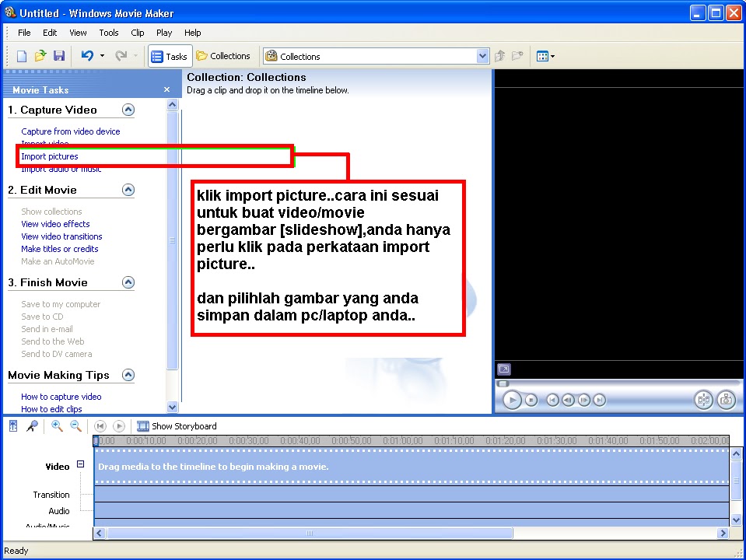Image resolution: width=746 pixels, height=560 pixels.
Task: Click the new collection folder icon
Action: pos(517,56)
